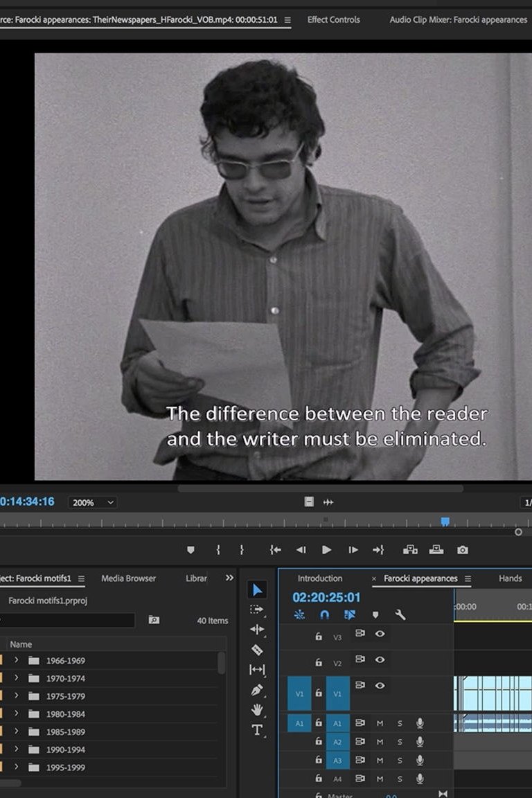Screen dimensions: 532x798
Task: Toggle visibility eye for track V3
Action: pyautogui.click(x=380, y=634)
